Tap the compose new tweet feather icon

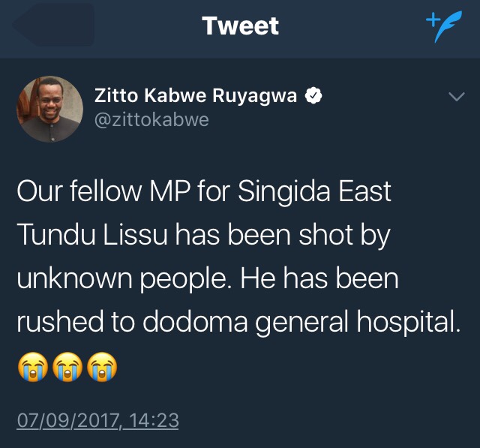coord(445,26)
